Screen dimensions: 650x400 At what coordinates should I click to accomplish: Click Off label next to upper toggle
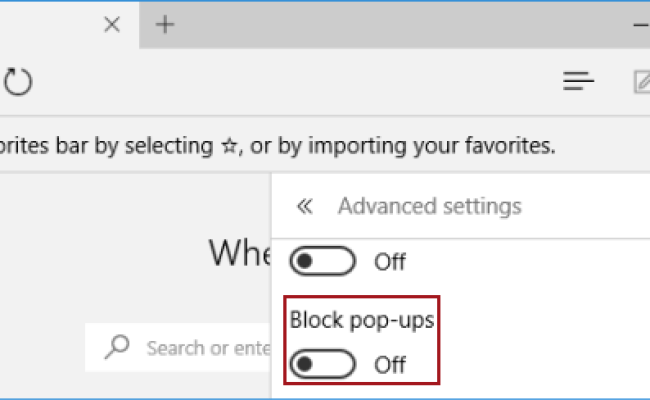point(390,262)
